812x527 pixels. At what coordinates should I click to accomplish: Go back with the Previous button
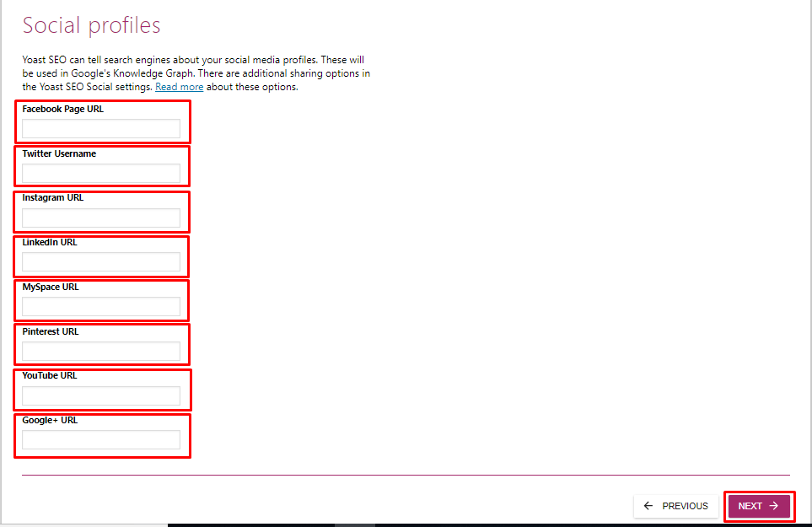point(675,506)
